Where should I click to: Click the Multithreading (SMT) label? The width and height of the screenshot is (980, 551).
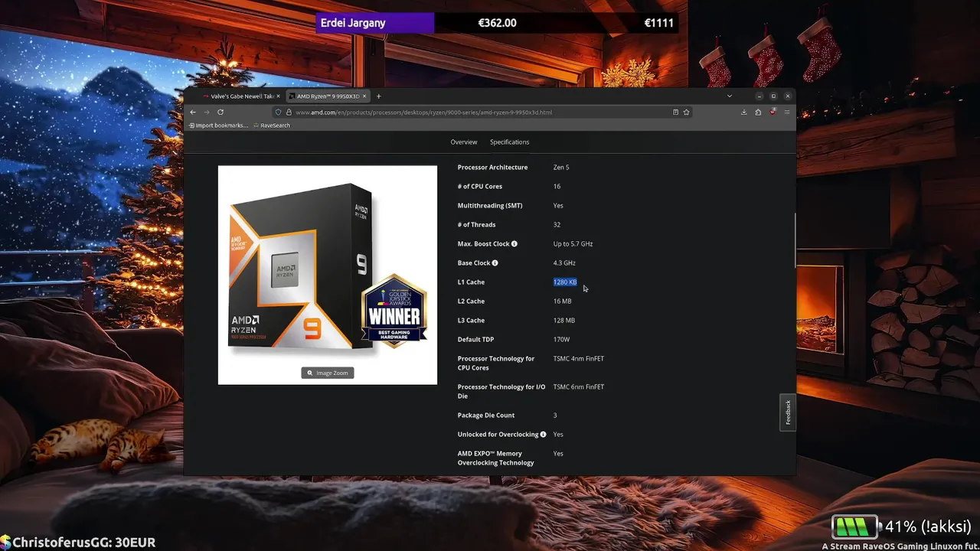click(x=490, y=205)
